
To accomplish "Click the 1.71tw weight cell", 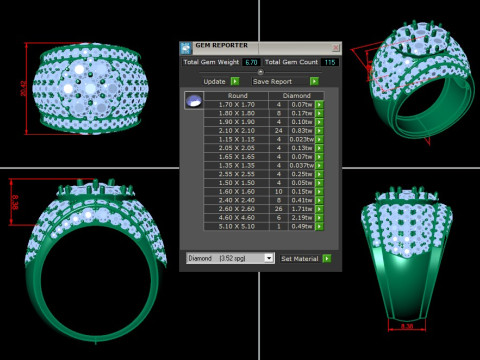I will (302, 209).
